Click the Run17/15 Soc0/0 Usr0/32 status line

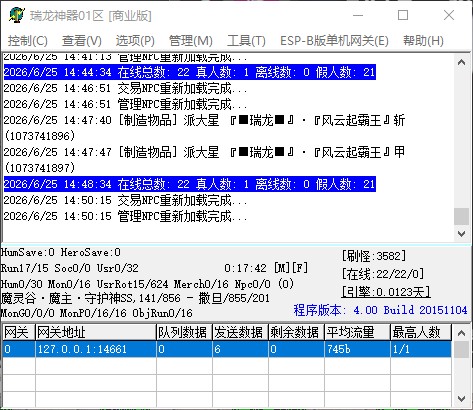[70, 268]
